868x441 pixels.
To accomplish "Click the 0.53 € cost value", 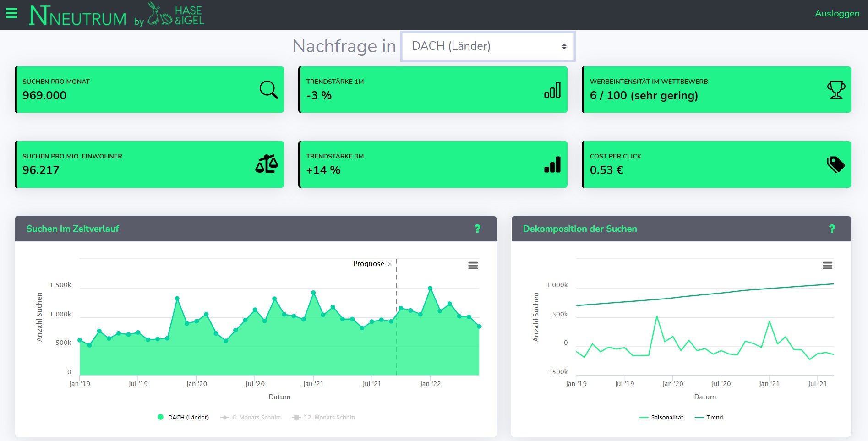I will (x=606, y=170).
